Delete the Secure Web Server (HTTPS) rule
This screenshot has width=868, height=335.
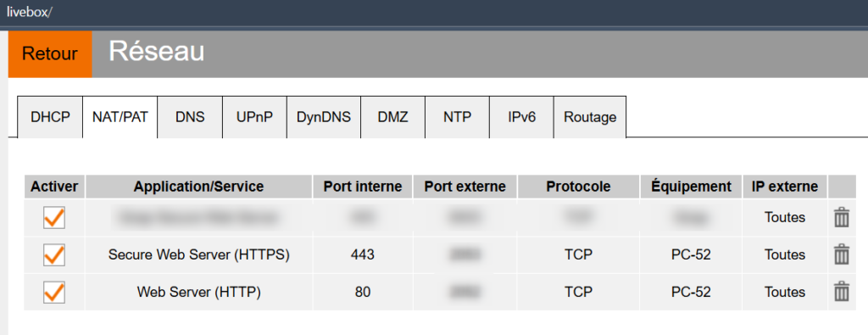[841, 254]
